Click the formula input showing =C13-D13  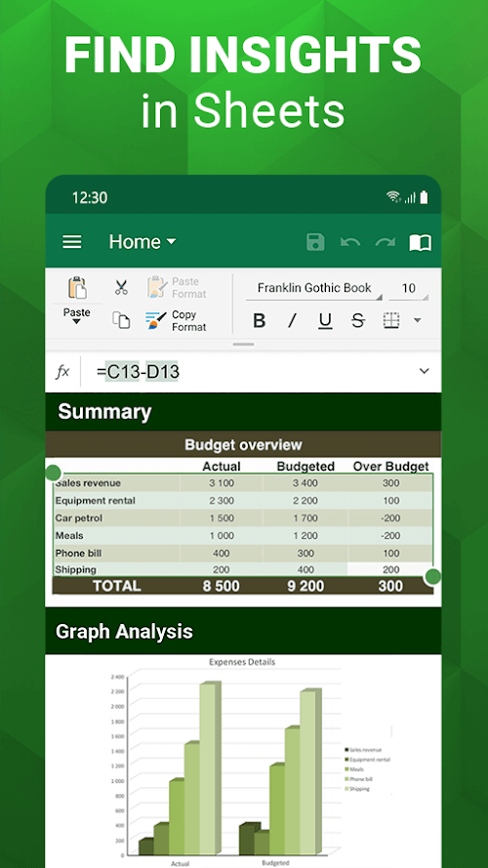pyautogui.click(x=138, y=372)
